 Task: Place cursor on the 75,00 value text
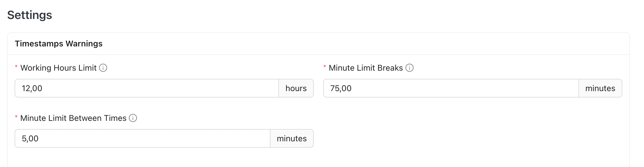(x=341, y=88)
